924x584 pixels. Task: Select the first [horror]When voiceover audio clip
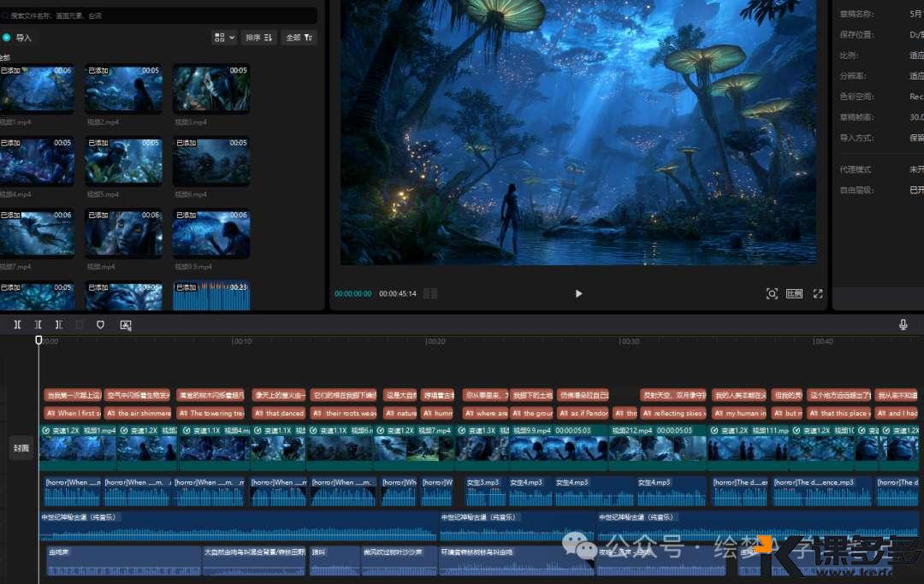point(73,492)
